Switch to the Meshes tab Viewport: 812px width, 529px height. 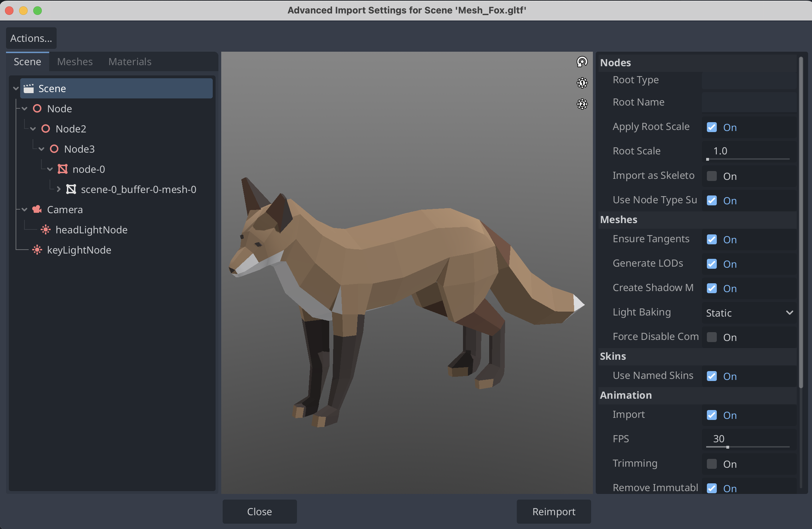tap(75, 62)
